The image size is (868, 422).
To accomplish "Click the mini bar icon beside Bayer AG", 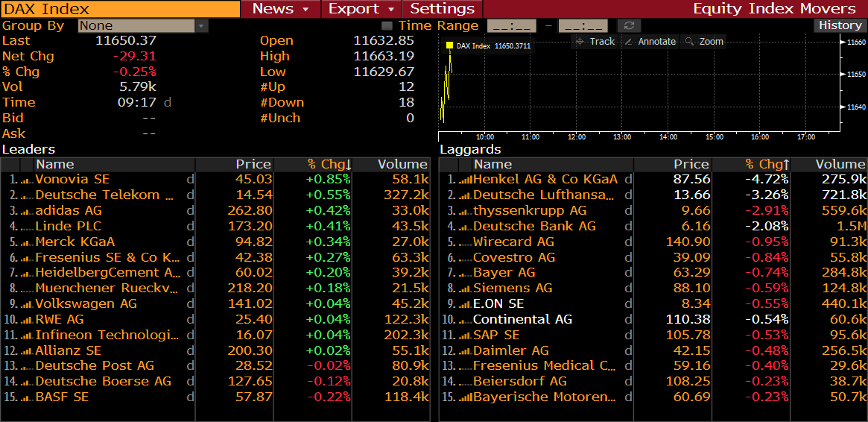I will [466, 273].
